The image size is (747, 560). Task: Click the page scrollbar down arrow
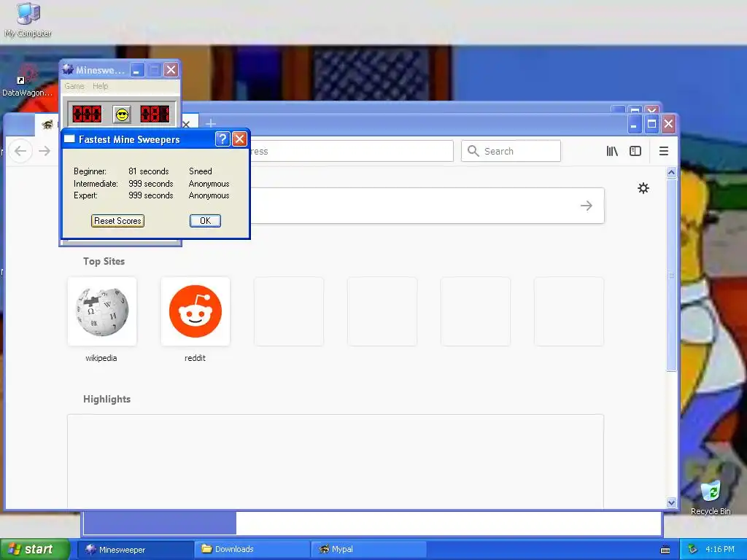click(671, 502)
